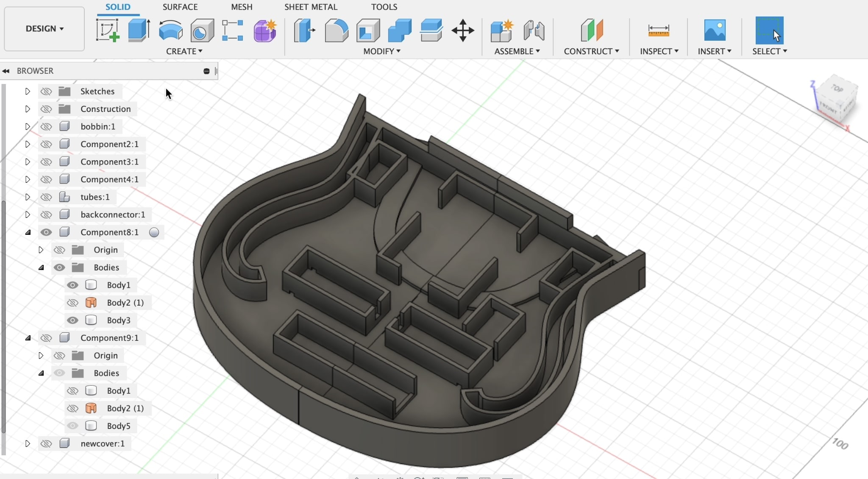Switch to the SOLID tab

[118, 7]
